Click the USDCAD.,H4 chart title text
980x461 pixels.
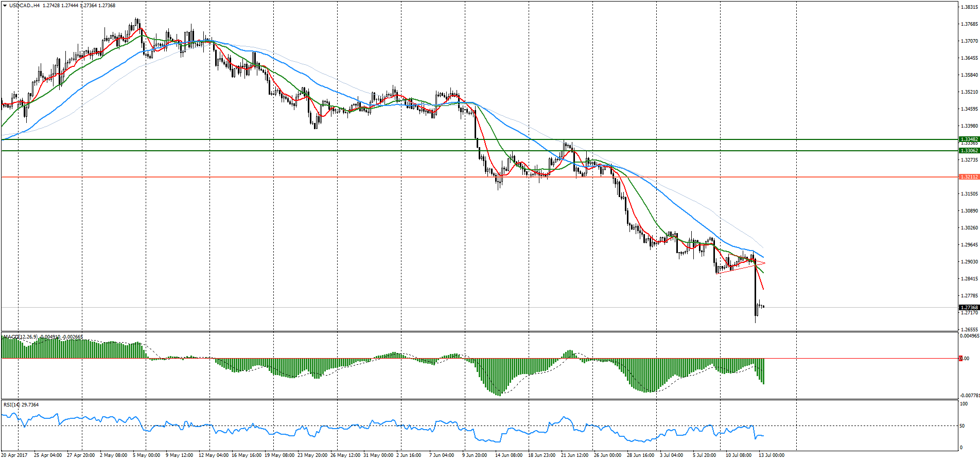(25, 6)
